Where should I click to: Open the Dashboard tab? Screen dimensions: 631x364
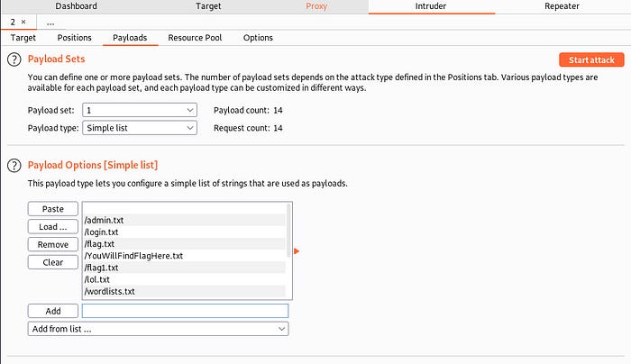(x=76, y=6)
